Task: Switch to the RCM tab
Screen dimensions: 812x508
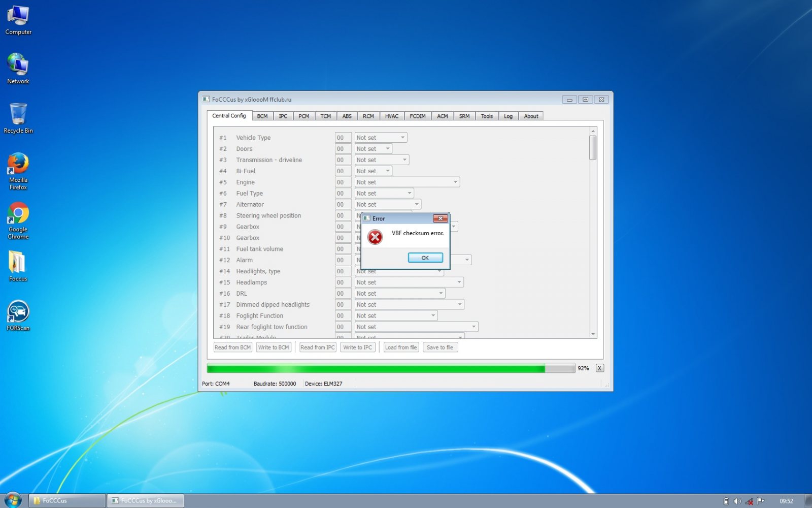Action: click(368, 116)
